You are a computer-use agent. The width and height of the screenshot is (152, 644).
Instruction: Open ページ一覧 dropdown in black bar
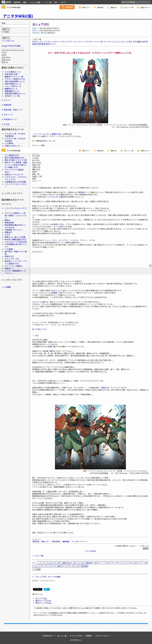pyautogui.click(x=47, y=2)
